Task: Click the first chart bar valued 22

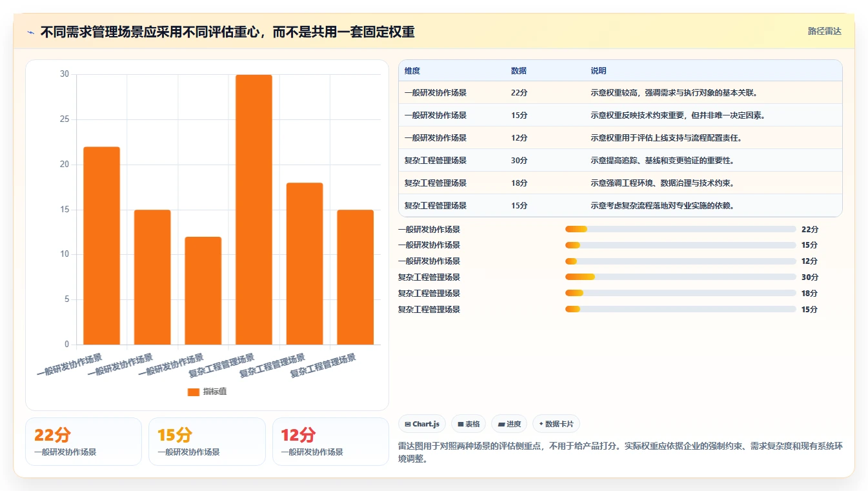Action: 101,246
